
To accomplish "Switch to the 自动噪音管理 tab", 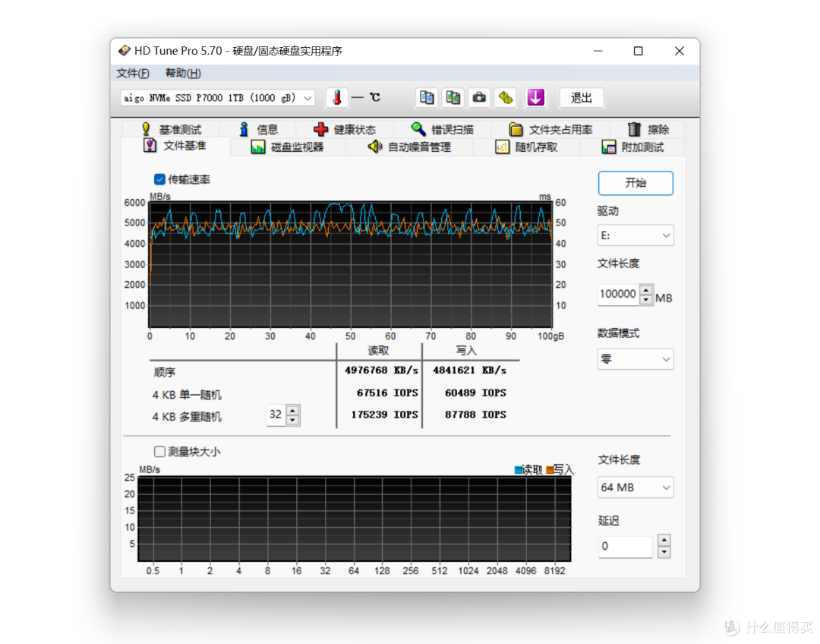I will (x=409, y=147).
